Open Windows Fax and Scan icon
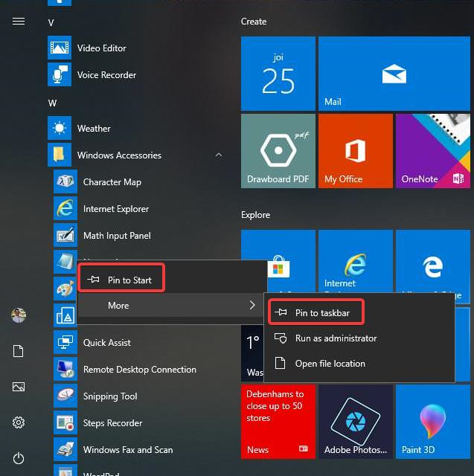The image size is (474, 476). click(65, 449)
